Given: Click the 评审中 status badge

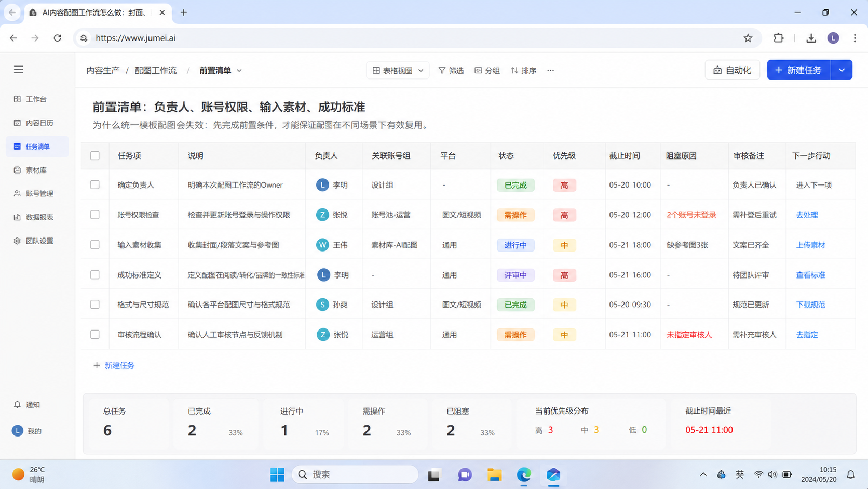Looking at the screenshot, I should click(x=516, y=275).
